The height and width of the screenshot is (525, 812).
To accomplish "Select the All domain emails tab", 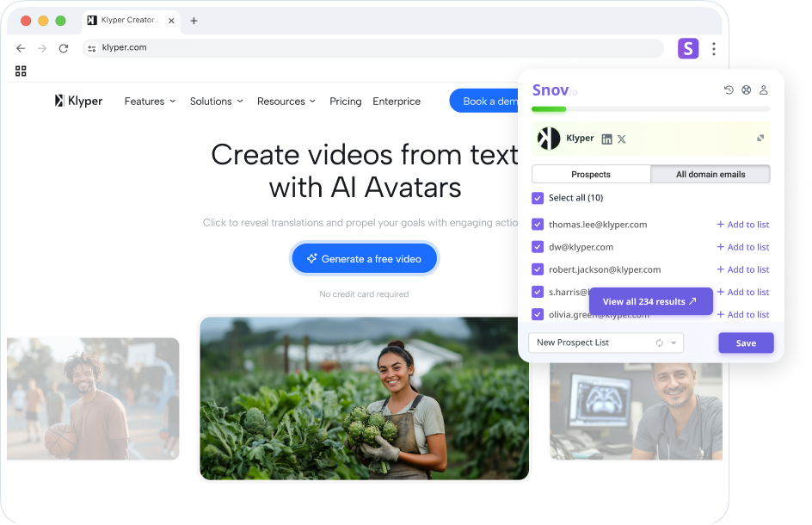I will click(710, 174).
